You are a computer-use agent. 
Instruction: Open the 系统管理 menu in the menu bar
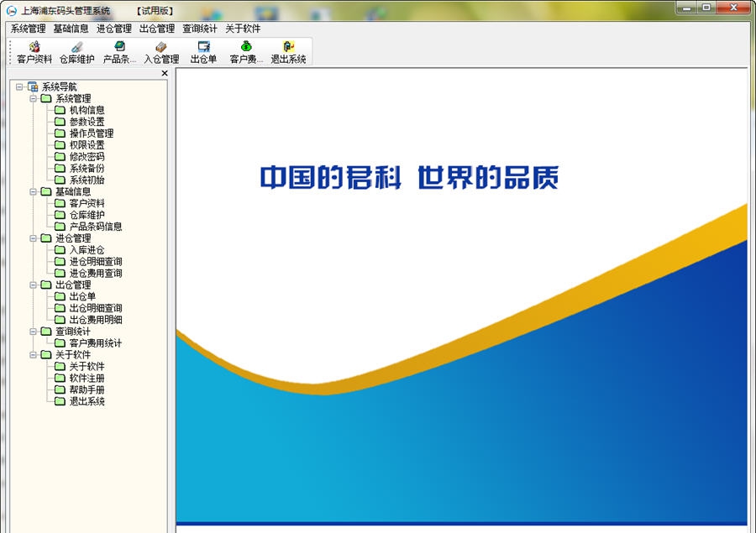(x=28, y=29)
